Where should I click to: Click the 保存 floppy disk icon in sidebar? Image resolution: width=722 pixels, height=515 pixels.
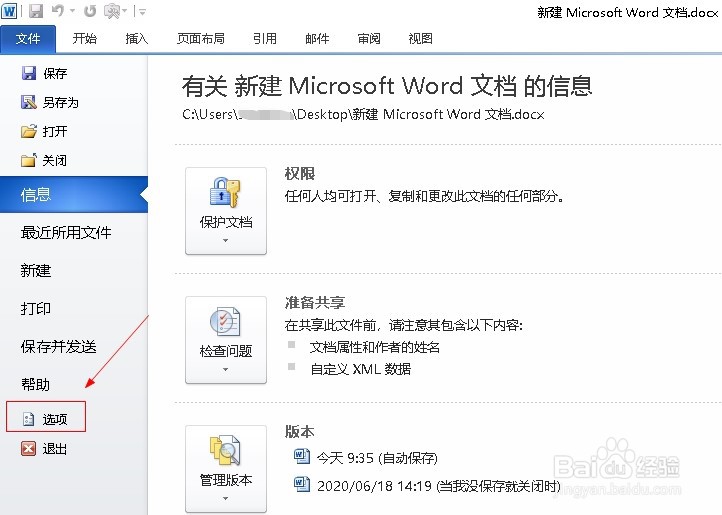coord(29,73)
